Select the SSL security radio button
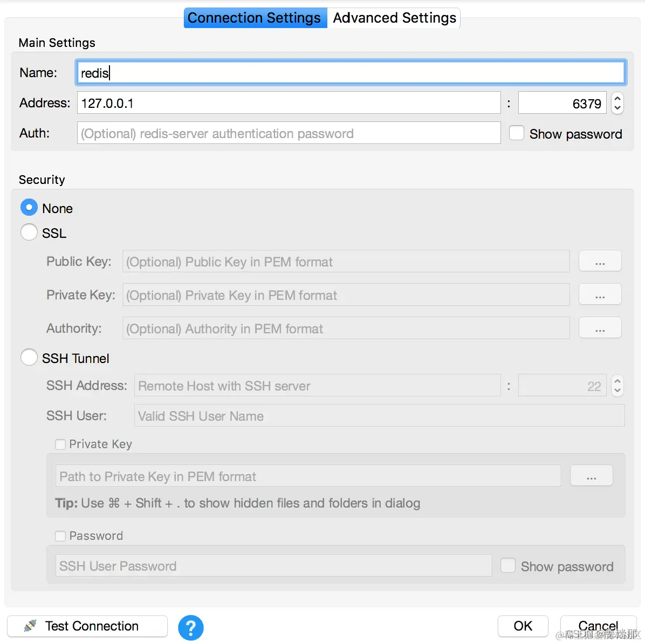The height and width of the screenshot is (644, 645). pyautogui.click(x=29, y=232)
